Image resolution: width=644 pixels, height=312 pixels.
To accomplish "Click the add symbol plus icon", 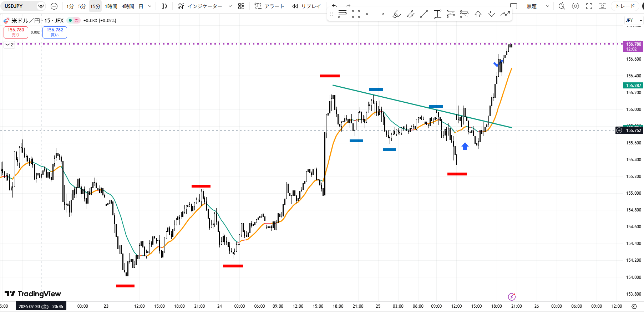I will coord(54,6).
